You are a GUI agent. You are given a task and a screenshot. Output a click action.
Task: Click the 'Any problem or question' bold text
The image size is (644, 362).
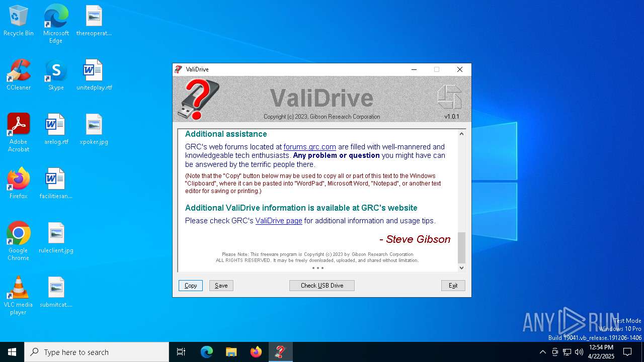(336, 156)
